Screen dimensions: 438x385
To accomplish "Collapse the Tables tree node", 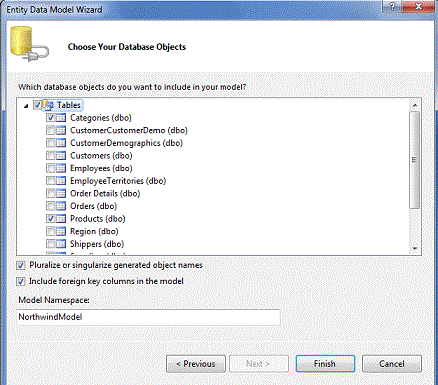I will (26, 106).
